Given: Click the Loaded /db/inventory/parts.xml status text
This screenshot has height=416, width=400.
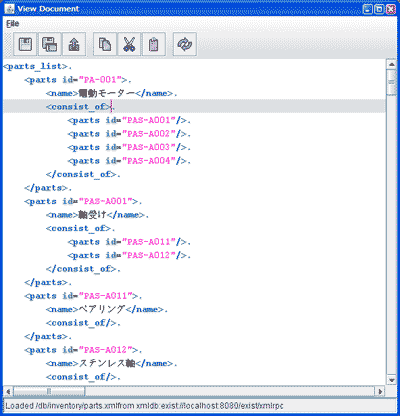Looking at the screenshot, I should point(144,406).
